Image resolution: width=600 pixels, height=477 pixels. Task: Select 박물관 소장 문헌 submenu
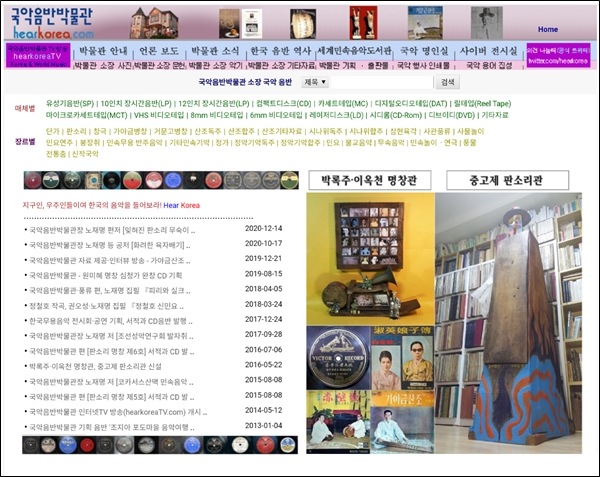point(160,65)
